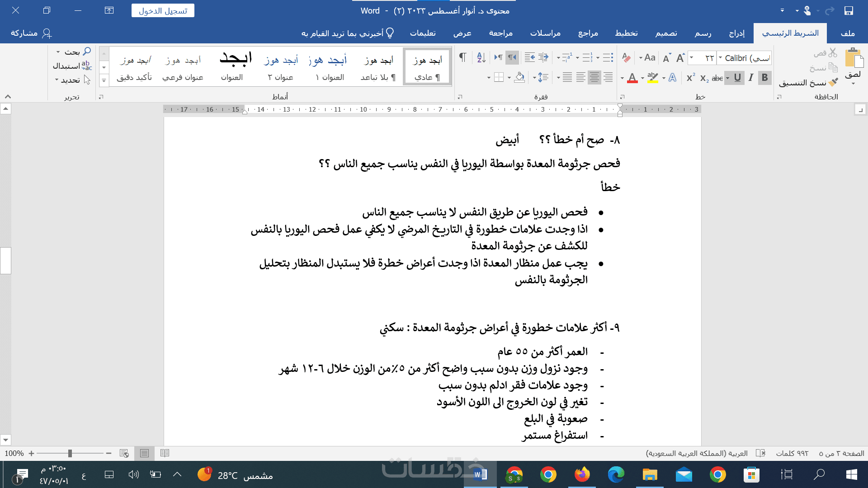Click the Clear Formatting eraser icon
The width and height of the screenshot is (868, 488).
[x=626, y=58]
